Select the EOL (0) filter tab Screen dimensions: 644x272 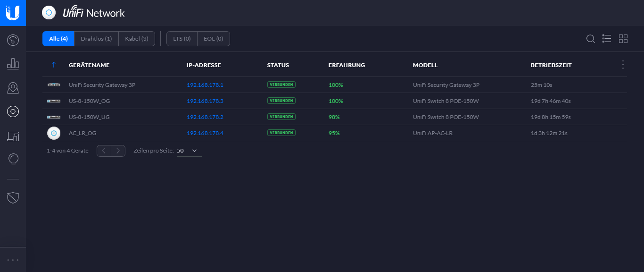coord(214,39)
